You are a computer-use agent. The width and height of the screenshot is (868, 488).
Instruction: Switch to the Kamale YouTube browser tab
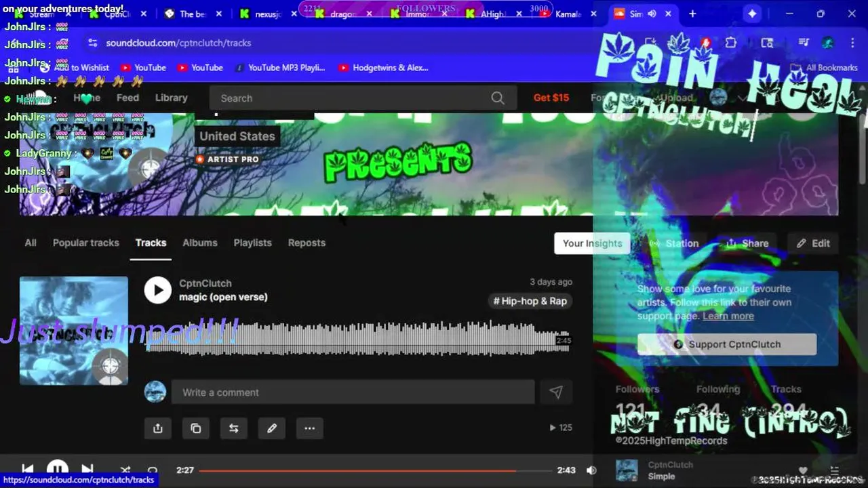click(567, 14)
